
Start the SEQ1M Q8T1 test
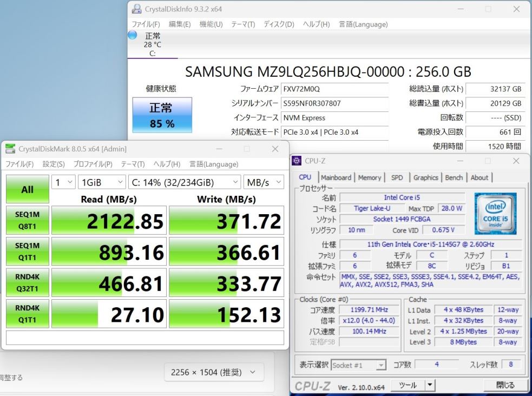pos(27,220)
